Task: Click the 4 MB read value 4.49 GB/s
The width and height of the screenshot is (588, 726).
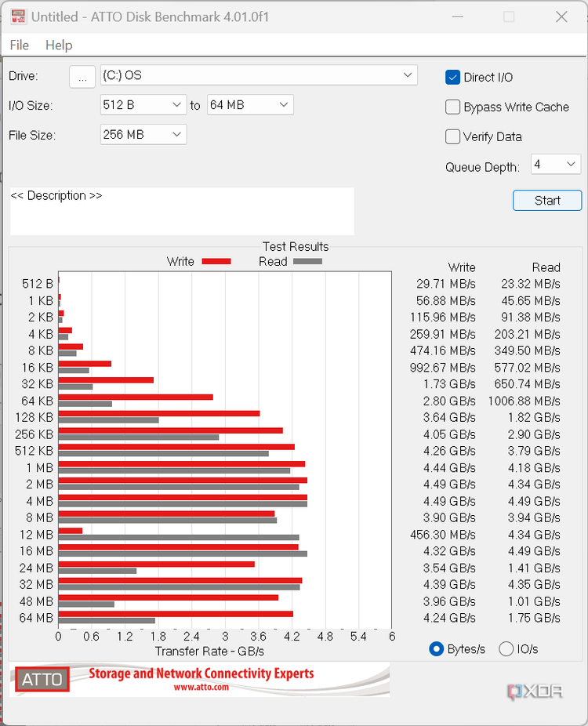Action: coord(534,502)
